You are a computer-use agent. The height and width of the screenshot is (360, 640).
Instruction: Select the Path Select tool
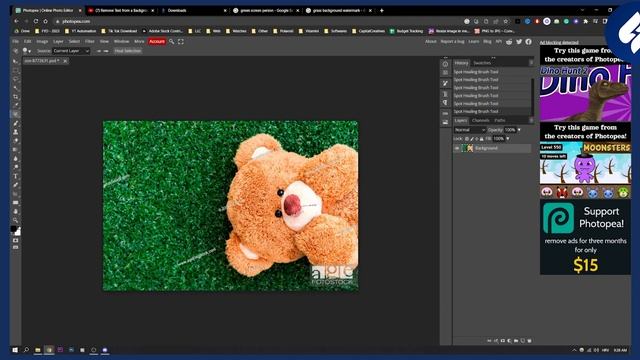click(16, 194)
